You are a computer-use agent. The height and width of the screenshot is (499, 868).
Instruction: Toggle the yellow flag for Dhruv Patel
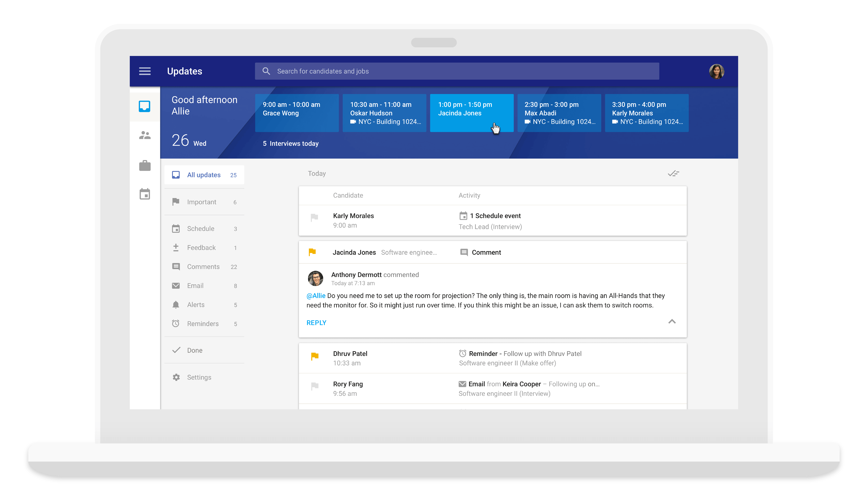tap(315, 356)
